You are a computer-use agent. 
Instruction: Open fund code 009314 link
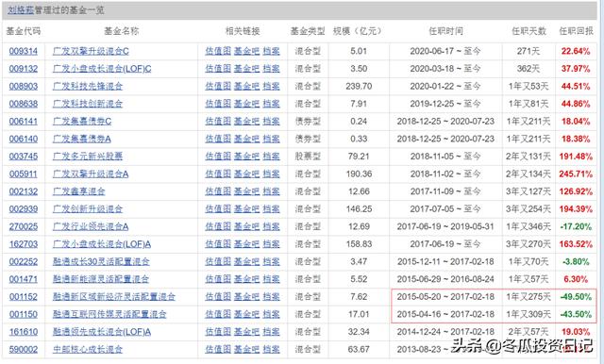click(24, 51)
